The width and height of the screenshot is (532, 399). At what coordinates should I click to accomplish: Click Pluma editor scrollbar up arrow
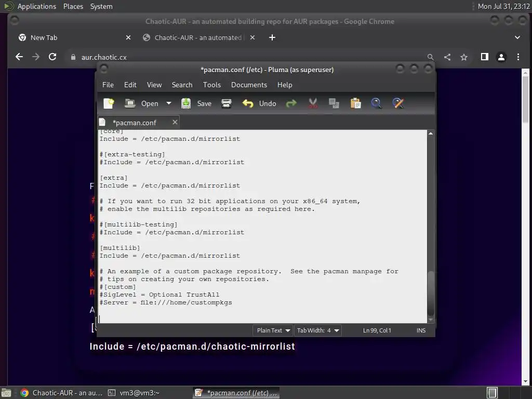coord(431,134)
